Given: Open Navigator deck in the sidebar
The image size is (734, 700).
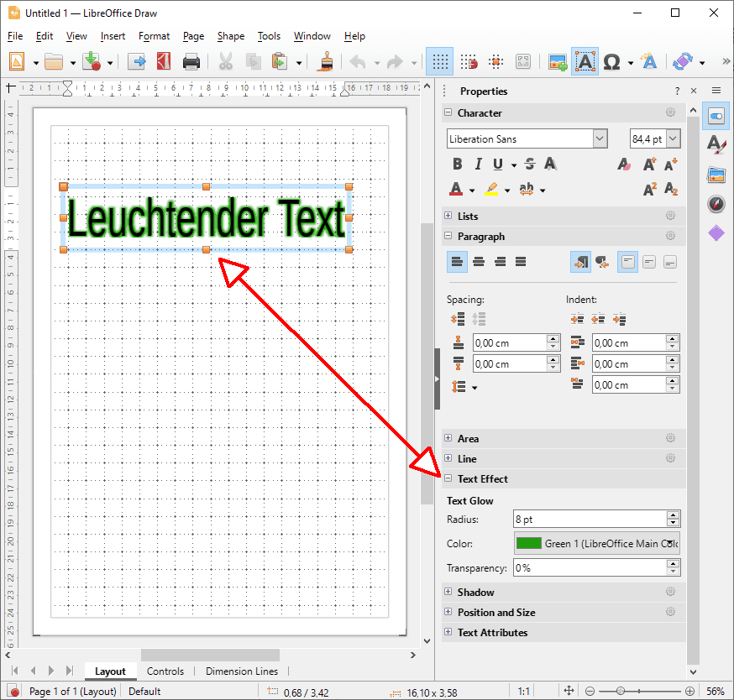Looking at the screenshot, I should click(716, 204).
